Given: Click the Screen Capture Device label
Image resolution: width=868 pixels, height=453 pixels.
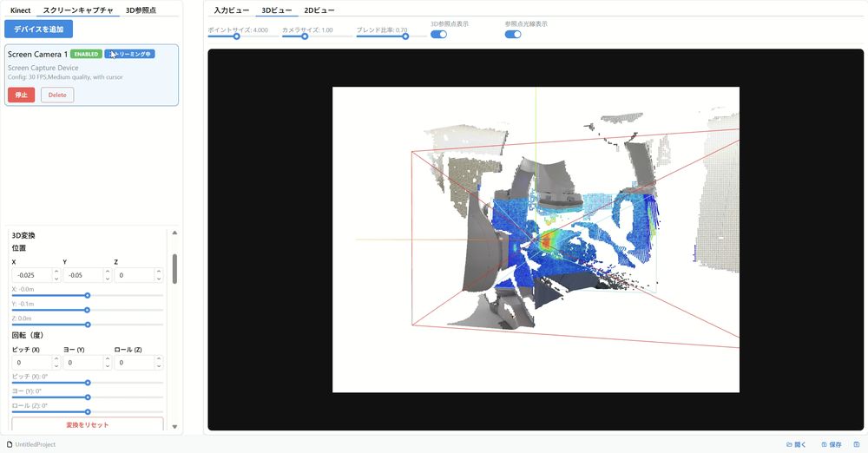Looking at the screenshot, I should point(43,68).
